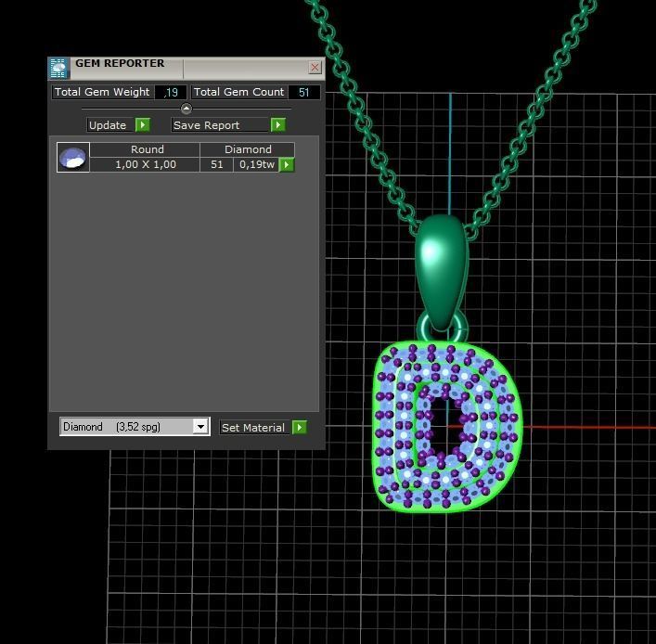Apply material with Set Material green arrow
656x644 pixels.
point(300,427)
